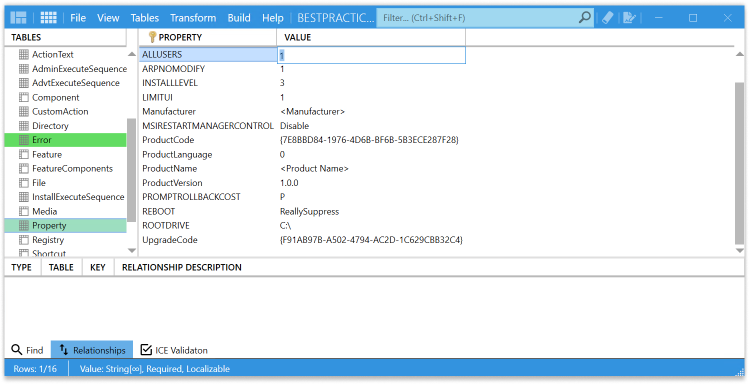Click the Registry table icon
Viewport: 749px width, 384px height.
[23, 240]
